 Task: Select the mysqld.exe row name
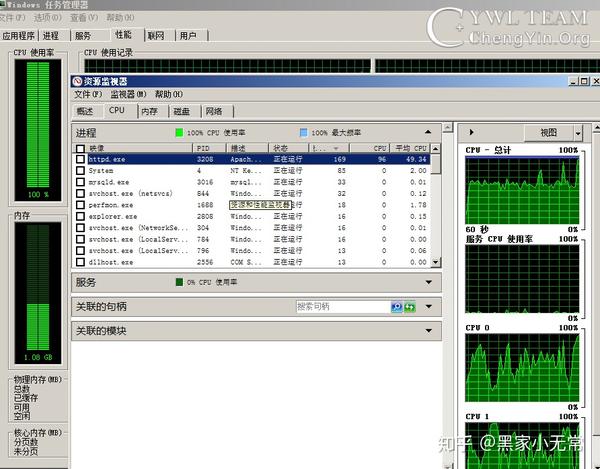[x=109, y=182]
